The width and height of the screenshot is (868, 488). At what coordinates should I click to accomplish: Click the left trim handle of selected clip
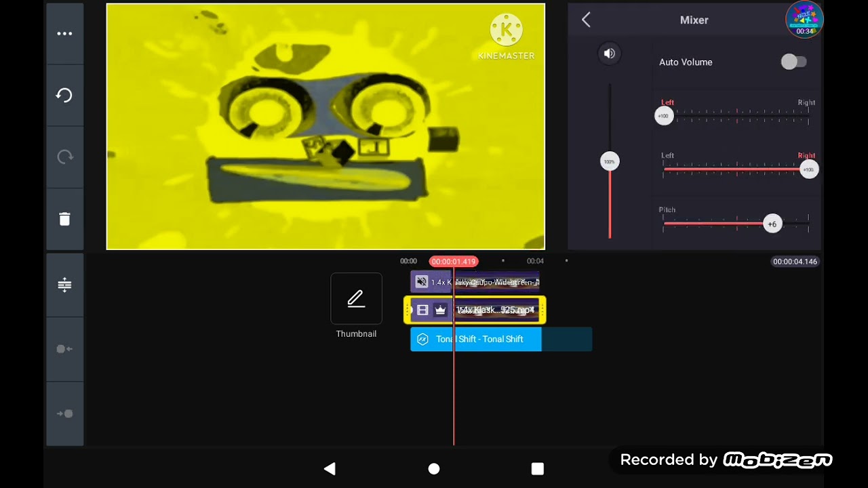408,310
